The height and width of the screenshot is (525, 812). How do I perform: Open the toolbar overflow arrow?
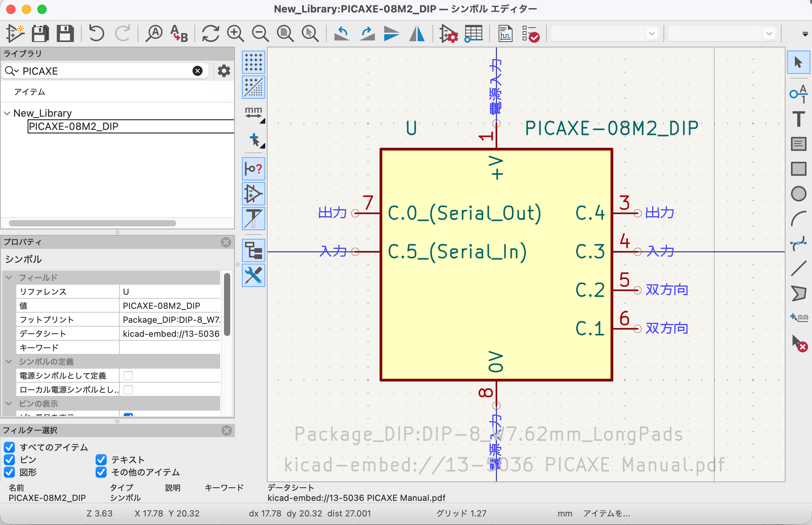click(x=805, y=34)
